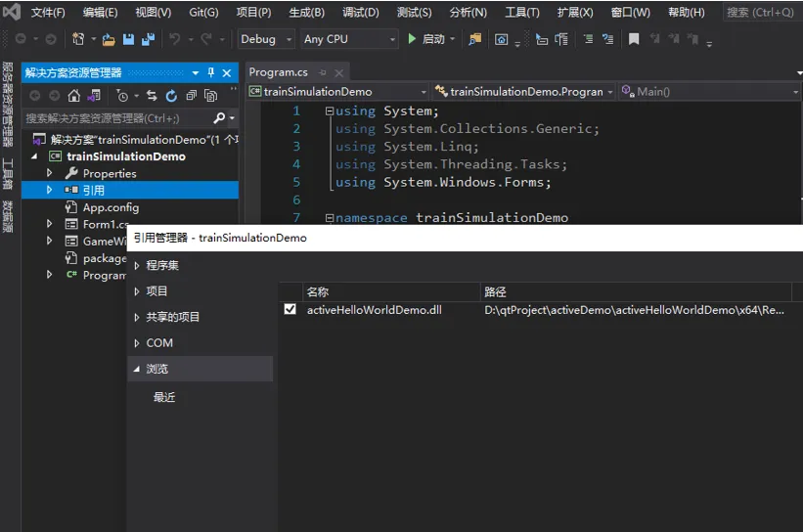The height and width of the screenshot is (532, 803).
Task: Open the 启动 button dropdown arrow
Action: [x=452, y=39]
